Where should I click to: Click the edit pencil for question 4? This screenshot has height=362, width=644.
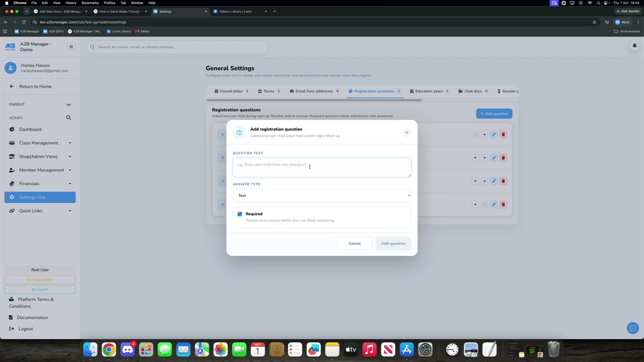coord(494,204)
